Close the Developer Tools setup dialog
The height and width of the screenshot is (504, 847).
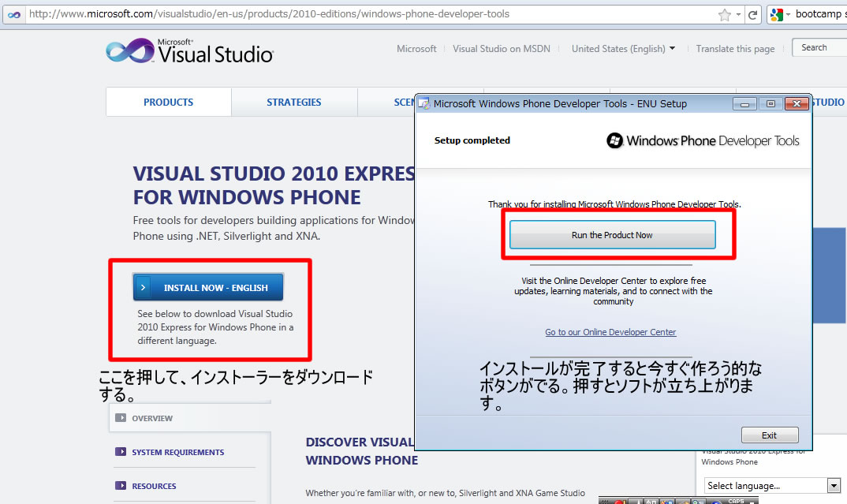point(797,103)
